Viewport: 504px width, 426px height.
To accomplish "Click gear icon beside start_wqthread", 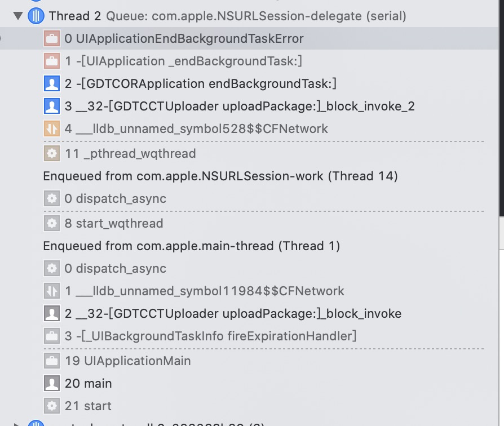I will (x=52, y=223).
